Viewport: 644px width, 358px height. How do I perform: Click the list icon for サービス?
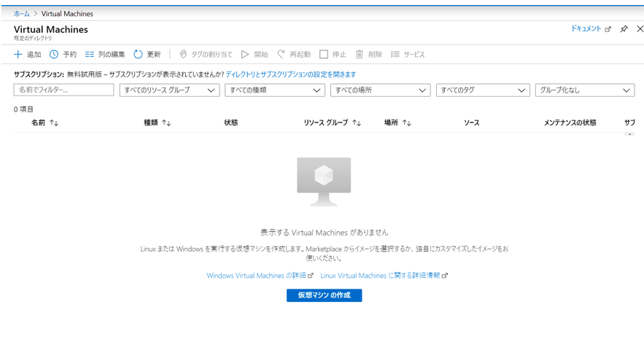pyautogui.click(x=395, y=54)
